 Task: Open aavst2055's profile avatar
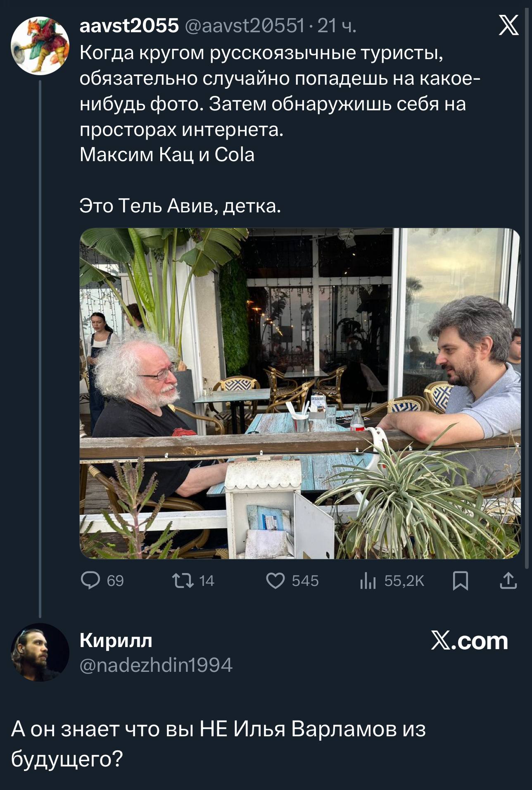pyautogui.click(x=40, y=45)
